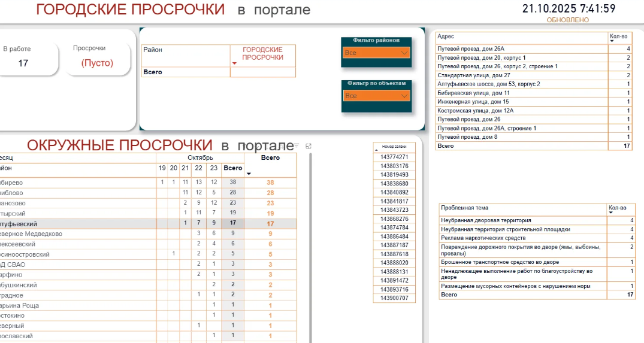Click sort arrow under ГОРОДСКИЕ ПРОСРОЧКИ column header
Viewport: 644px width, 343px height.
coord(234,63)
